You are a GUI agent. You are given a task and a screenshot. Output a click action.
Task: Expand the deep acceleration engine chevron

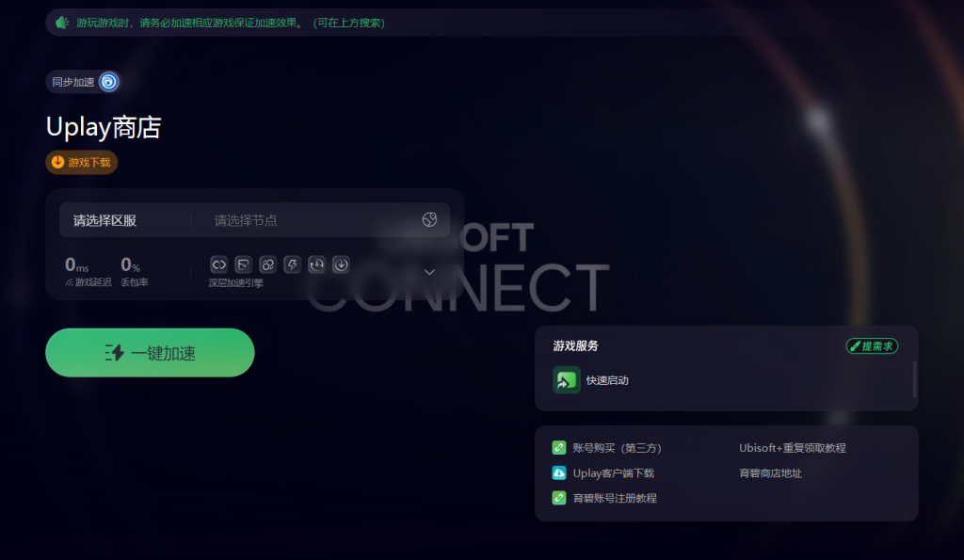[x=429, y=272]
